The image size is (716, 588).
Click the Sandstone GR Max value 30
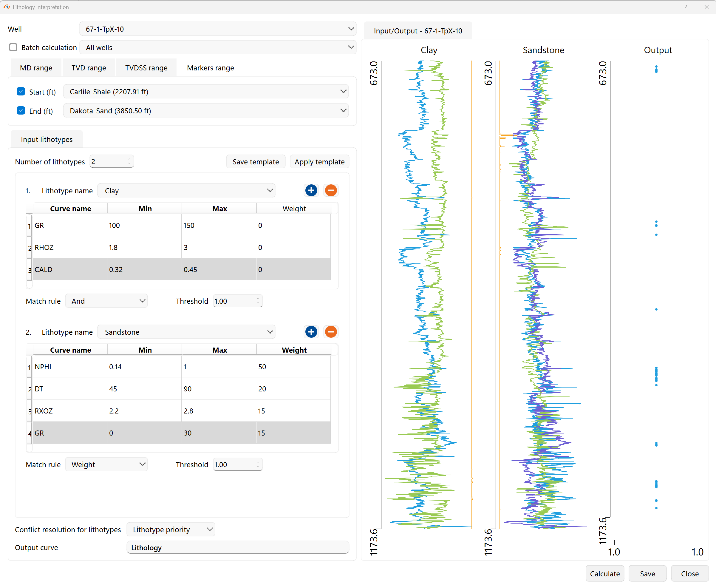(x=219, y=433)
